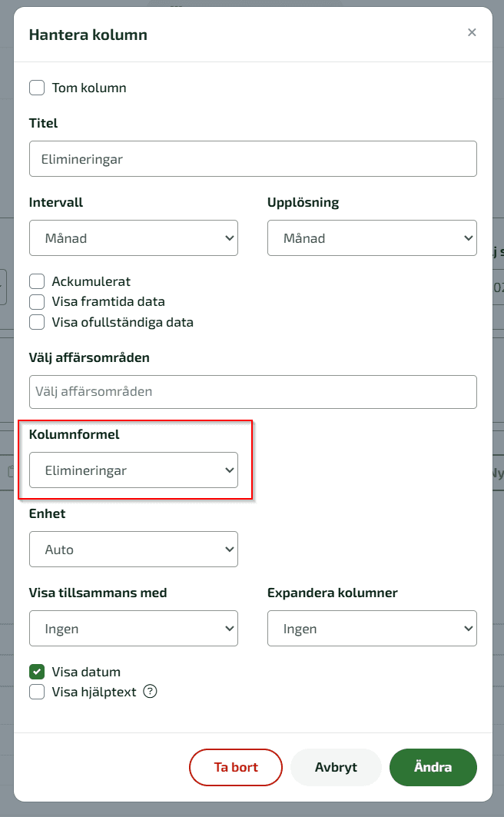Click the Titel field containing Elimineringar

coord(253,159)
